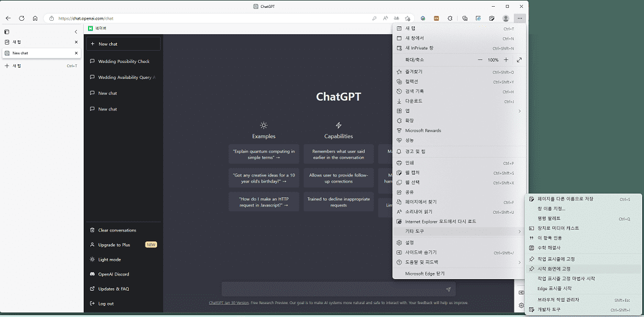Enter full screen via zoom row arrow icon
Viewport: 644px width, 317px height.
coord(519,60)
